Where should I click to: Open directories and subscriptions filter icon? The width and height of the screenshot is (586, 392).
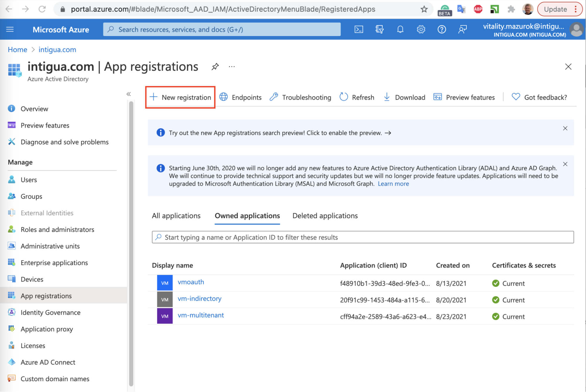(379, 29)
